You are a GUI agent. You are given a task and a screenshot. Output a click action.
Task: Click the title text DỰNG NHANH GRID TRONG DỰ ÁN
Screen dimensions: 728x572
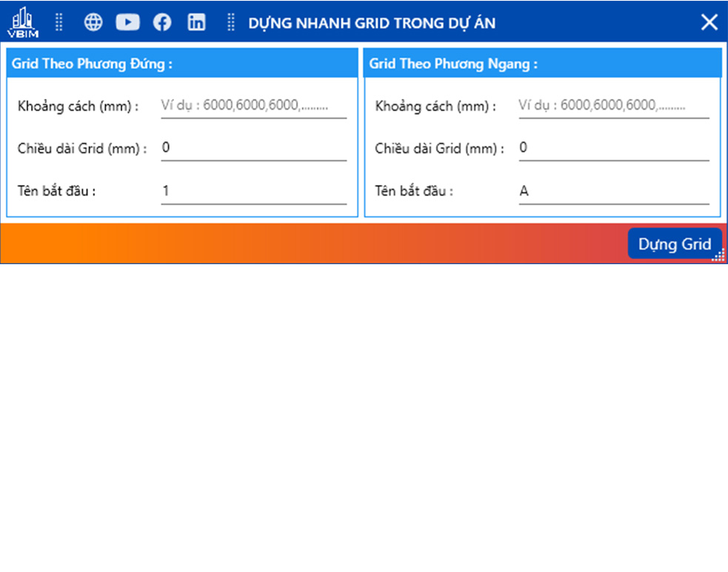(372, 23)
